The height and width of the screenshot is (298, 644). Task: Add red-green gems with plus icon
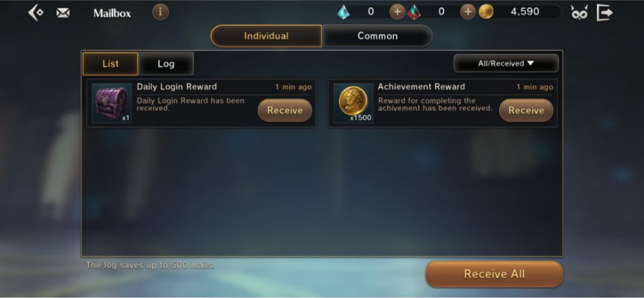(x=468, y=12)
